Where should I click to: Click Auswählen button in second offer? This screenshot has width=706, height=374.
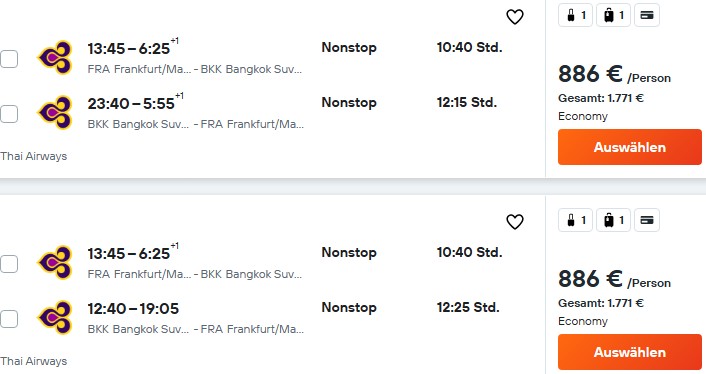pyautogui.click(x=629, y=352)
